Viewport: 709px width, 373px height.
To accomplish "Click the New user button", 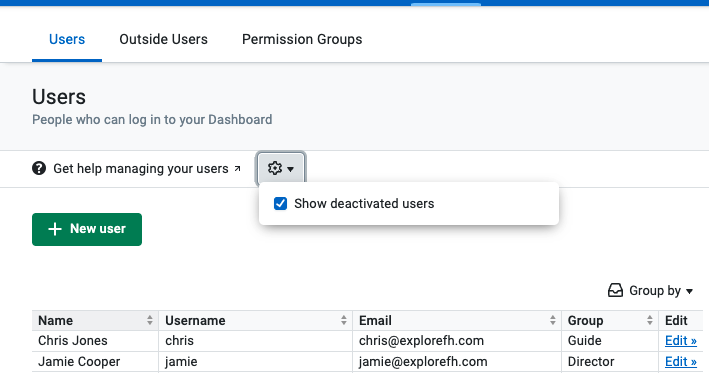I will pos(87,229).
